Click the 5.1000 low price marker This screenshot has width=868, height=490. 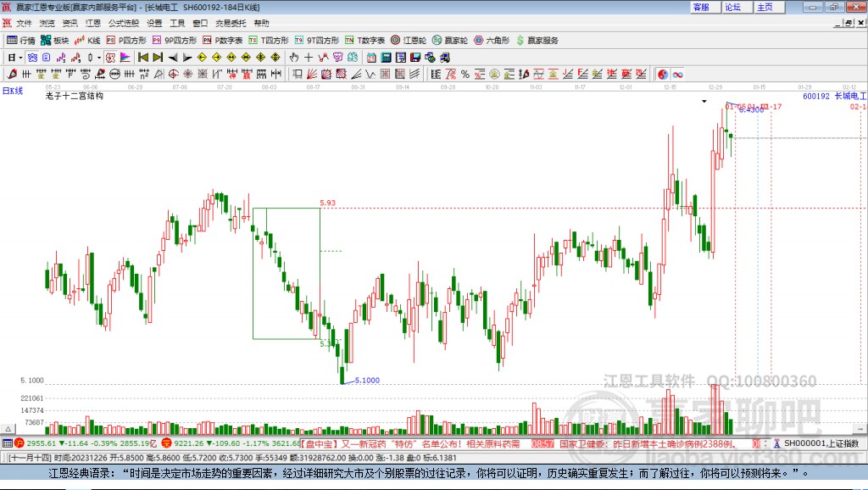367,380
